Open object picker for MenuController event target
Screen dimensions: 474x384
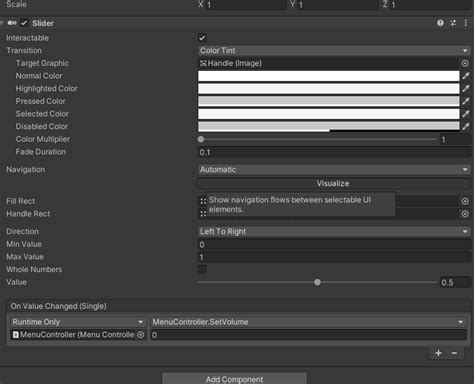[141, 334]
